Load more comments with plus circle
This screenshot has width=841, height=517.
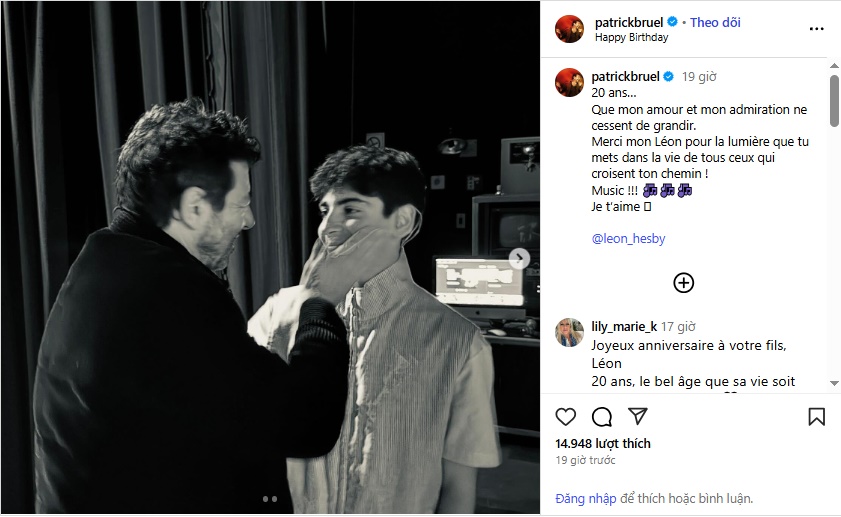point(683,283)
